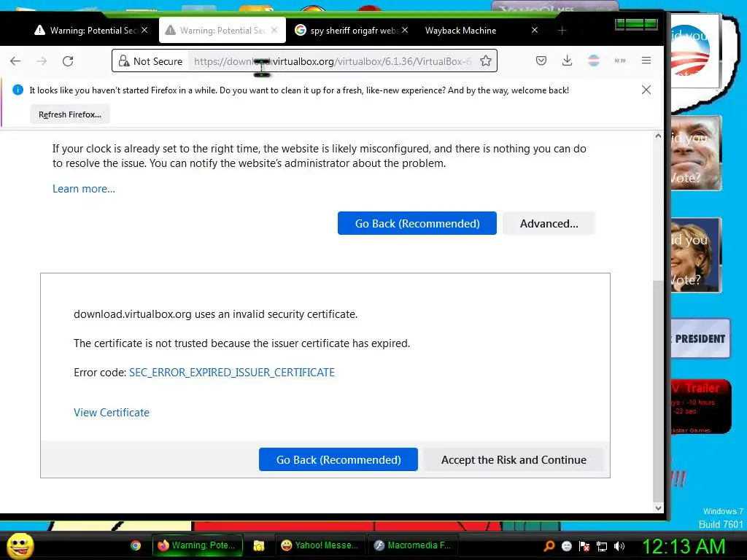747x560 pixels.
Task: Open the Firefox downloads panel
Action: [x=567, y=61]
